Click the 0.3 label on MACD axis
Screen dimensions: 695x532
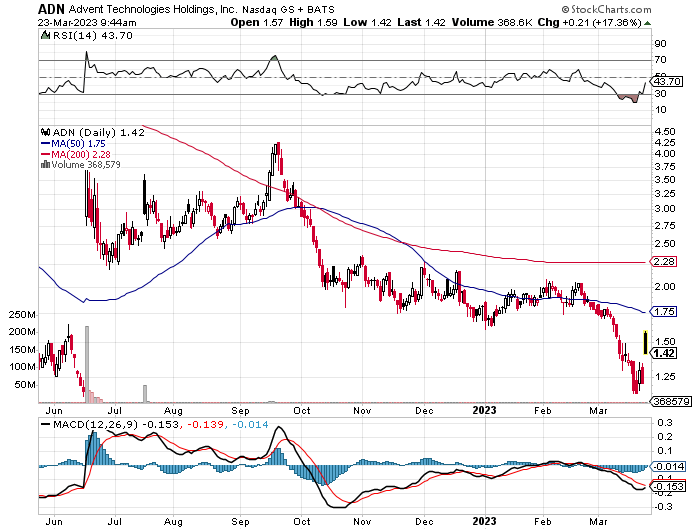coord(664,423)
